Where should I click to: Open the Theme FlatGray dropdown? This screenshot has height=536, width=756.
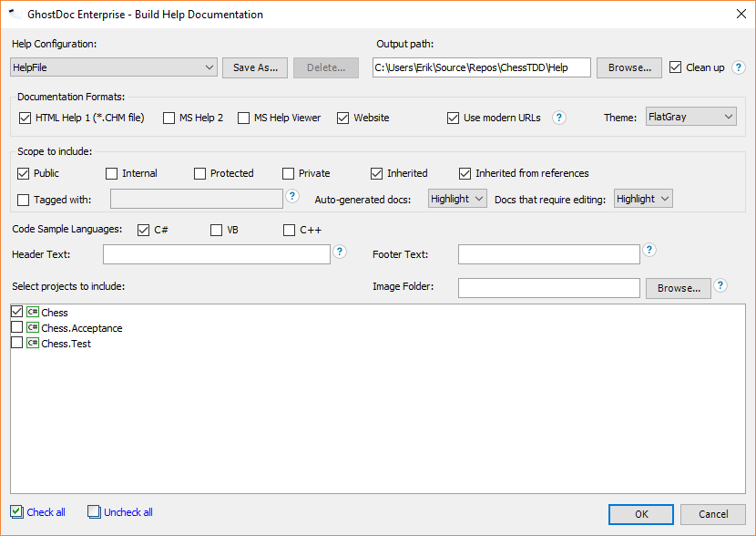pyautogui.click(x=690, y=117)
